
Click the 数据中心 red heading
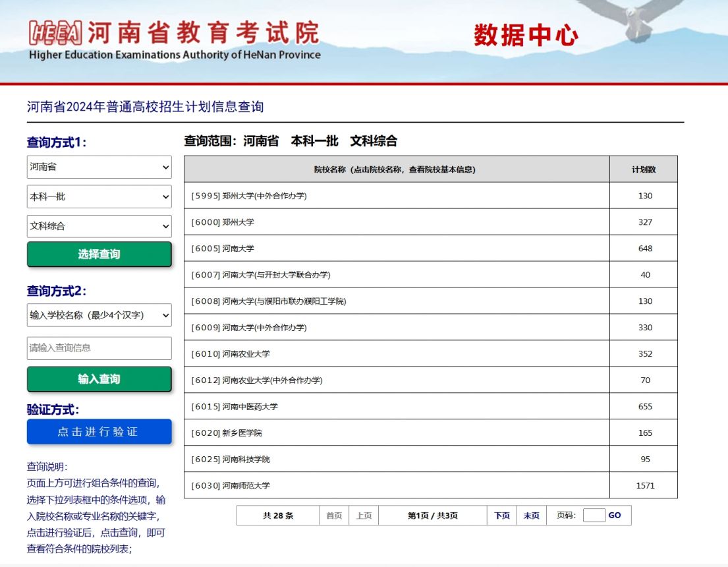click(x=526, y=36)
